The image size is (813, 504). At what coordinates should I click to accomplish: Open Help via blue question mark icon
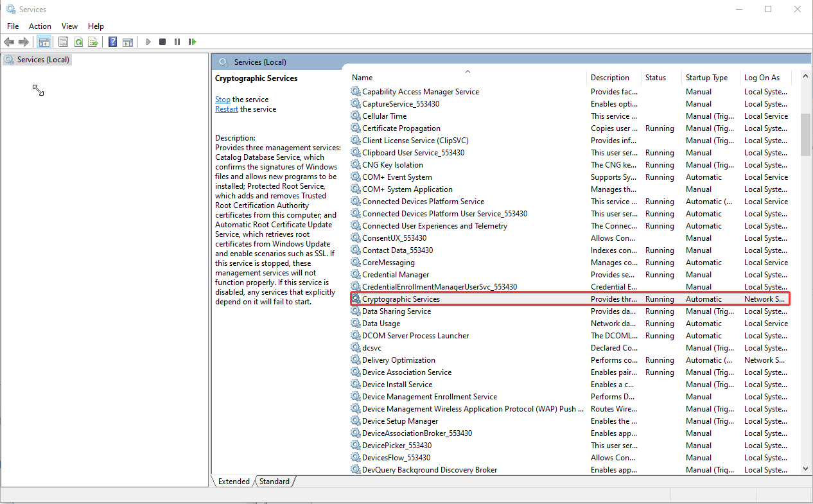112,42
